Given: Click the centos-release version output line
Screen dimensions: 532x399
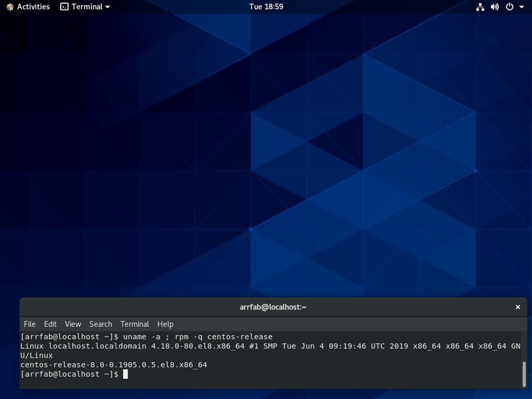Looking at the screenshot, I should 114,365.
